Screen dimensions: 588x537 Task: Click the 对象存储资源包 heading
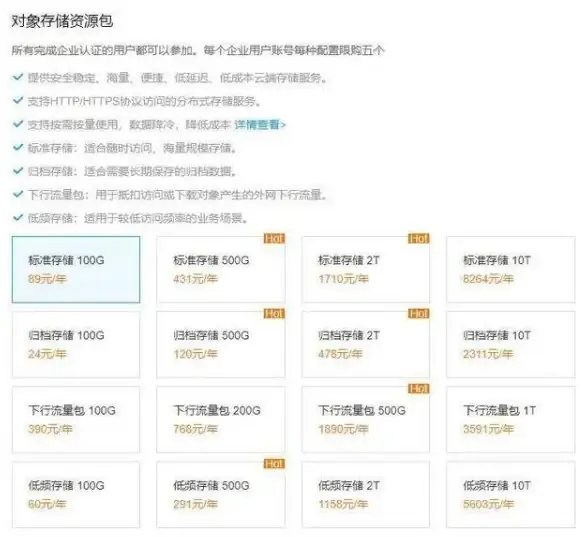coord(62,21)
